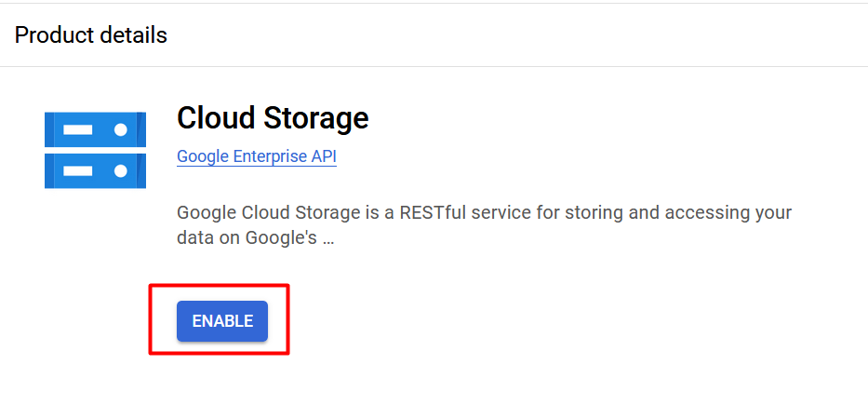Click the "Cloud Storage" product title

click(x=273, y=118)
